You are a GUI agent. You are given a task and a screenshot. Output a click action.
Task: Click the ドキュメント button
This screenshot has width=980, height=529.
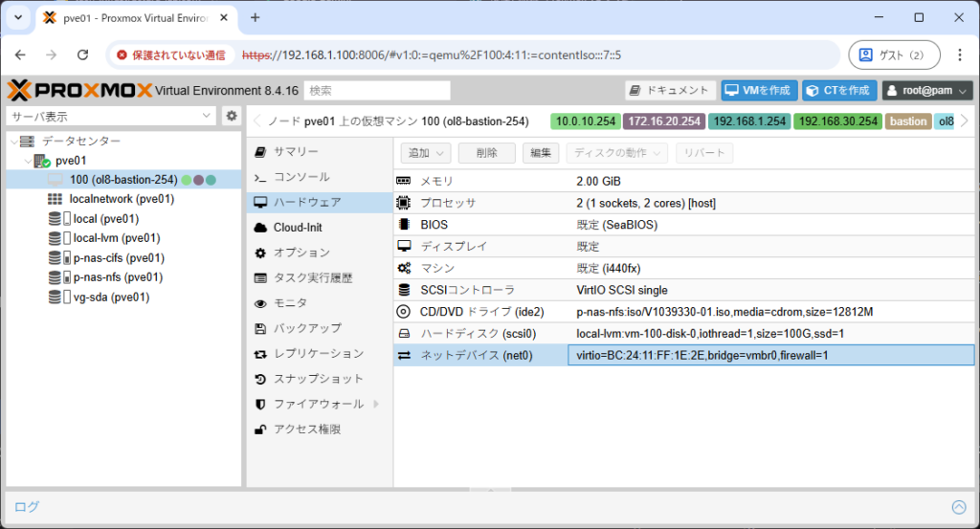click(x=670, y=91)
